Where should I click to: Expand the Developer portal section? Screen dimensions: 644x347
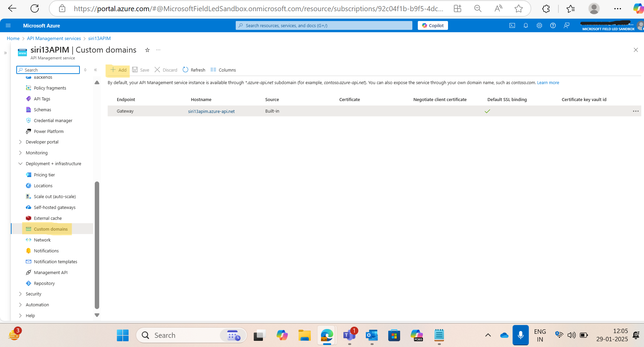coord(42,142)
